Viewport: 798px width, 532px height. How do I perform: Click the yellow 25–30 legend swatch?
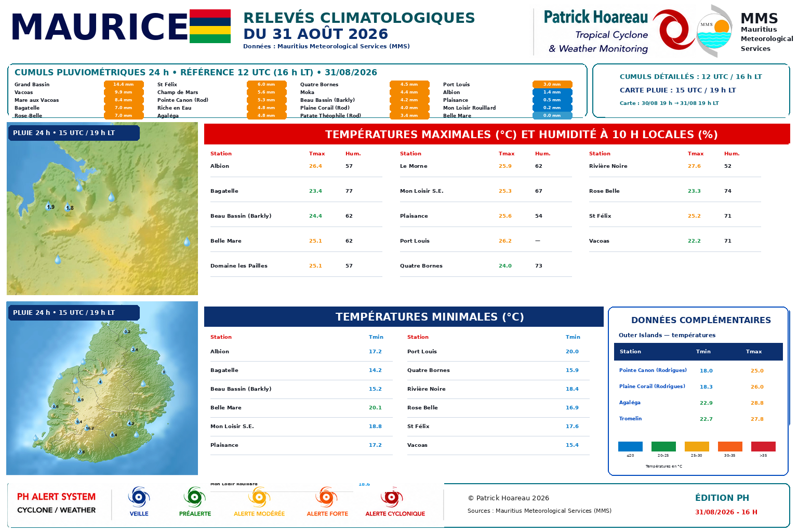697,446
